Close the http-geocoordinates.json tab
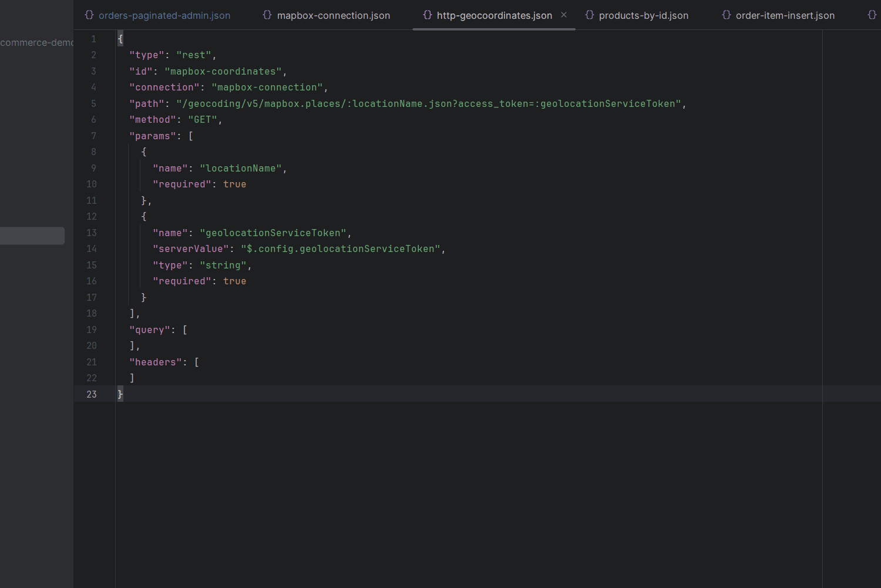 click(564, 15)
